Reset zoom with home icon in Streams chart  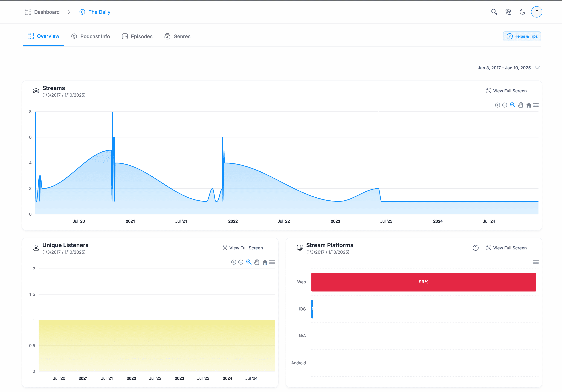coord(529,105)
